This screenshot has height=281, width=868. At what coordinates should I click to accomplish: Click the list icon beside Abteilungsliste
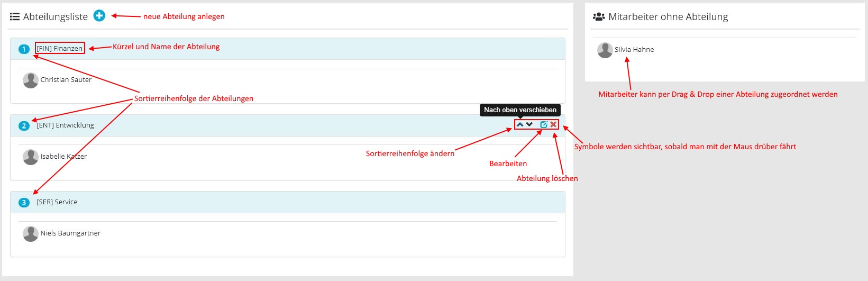(15, 16)
